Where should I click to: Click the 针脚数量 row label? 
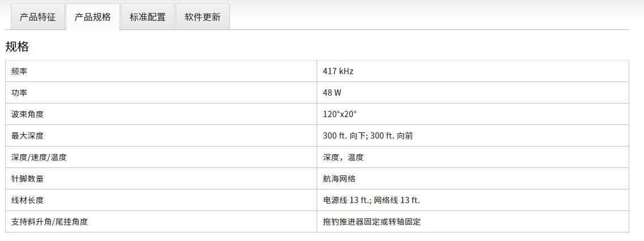(27, 179)
